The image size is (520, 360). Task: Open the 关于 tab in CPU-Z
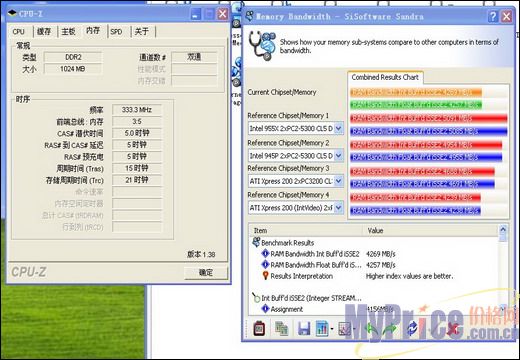click(x=142, y=31)
